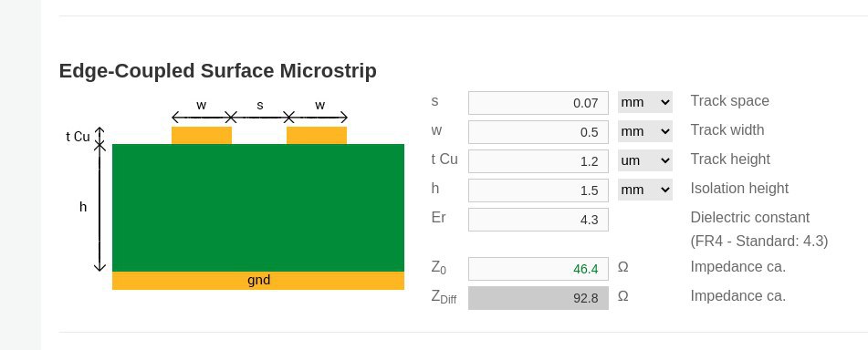Click the Edge-Coupled Surface Microstrip heading
The height and width of the screenshot is (350, 868).
pos(217,71)
